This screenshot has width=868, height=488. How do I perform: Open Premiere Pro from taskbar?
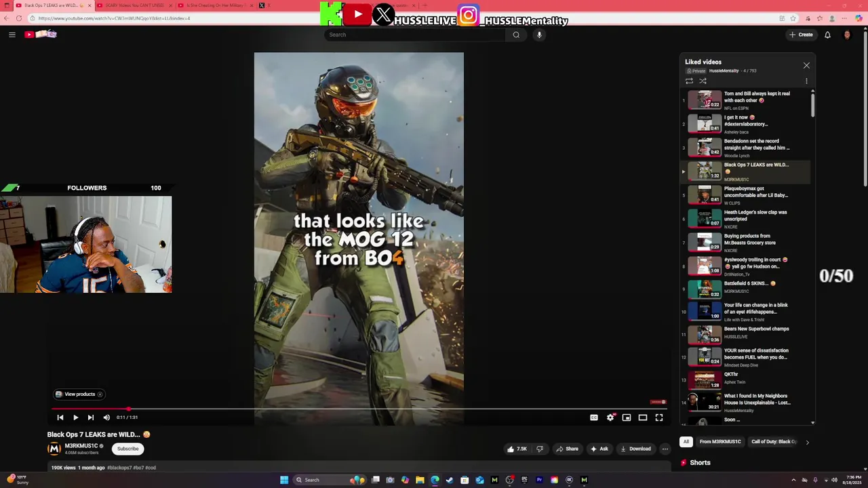pyautogui.click(x=539, y=480)
